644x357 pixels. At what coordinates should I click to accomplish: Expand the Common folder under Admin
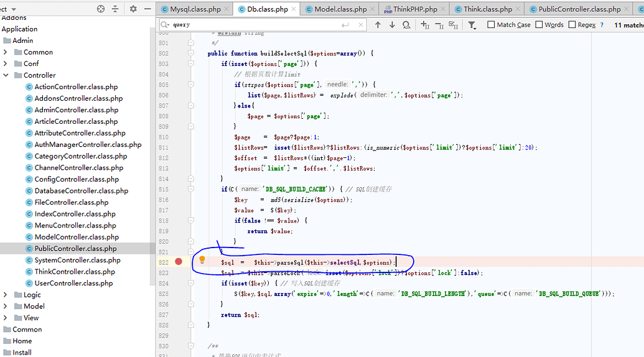point(5,52)
